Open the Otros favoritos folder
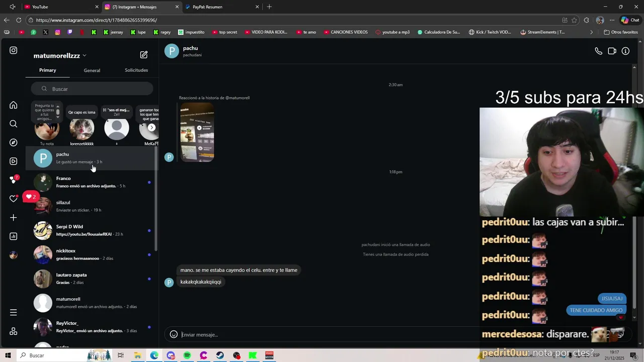Viewport: 644px width, 362px height. click(621, 32)
